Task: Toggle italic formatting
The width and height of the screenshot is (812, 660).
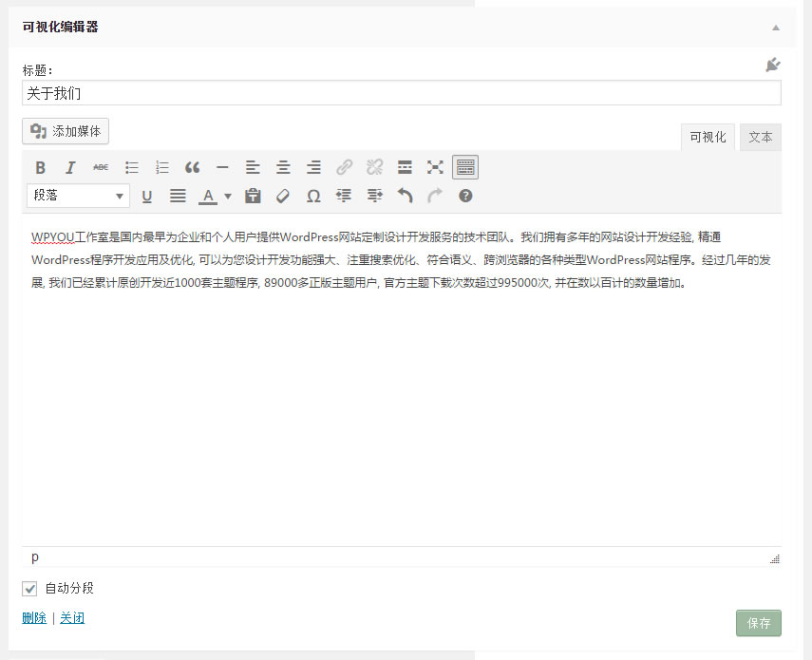Action: click(70, 167)
